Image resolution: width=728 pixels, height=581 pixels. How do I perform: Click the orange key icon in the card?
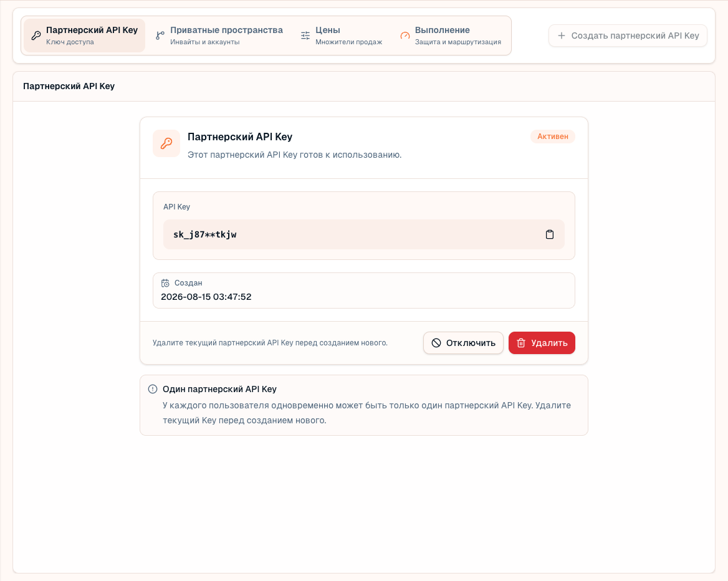[x=166, y=143]
